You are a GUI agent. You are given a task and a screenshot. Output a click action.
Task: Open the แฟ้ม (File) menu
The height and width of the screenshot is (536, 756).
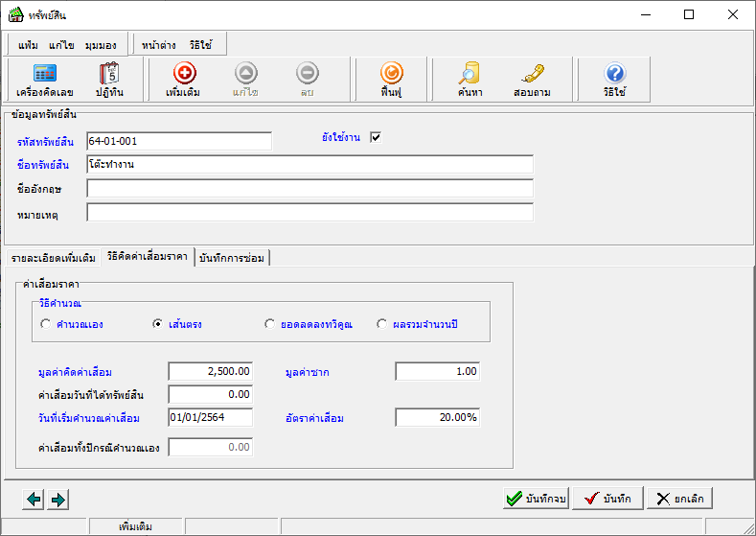[x=28, y=45]
